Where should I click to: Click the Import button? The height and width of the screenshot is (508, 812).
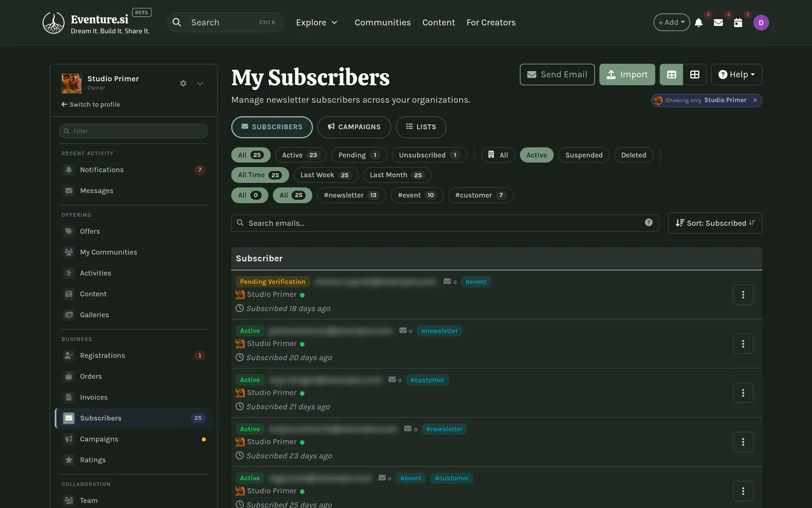point(627,75)
